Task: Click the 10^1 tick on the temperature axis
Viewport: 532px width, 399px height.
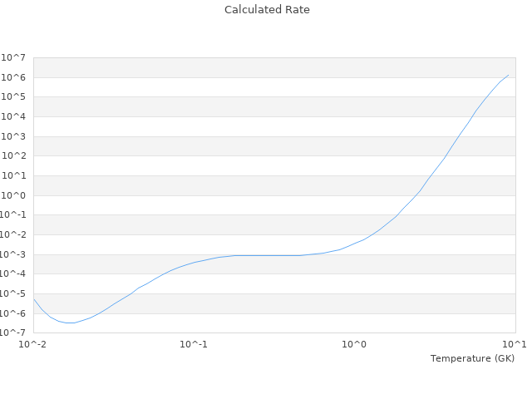Action: (515, 344)
